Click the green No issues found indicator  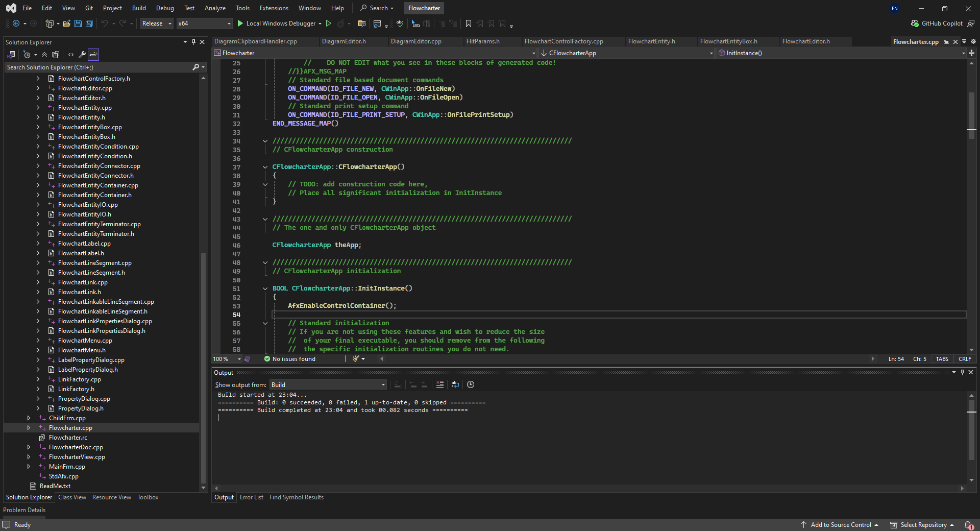pyautogui.click(x=290, y=359)
